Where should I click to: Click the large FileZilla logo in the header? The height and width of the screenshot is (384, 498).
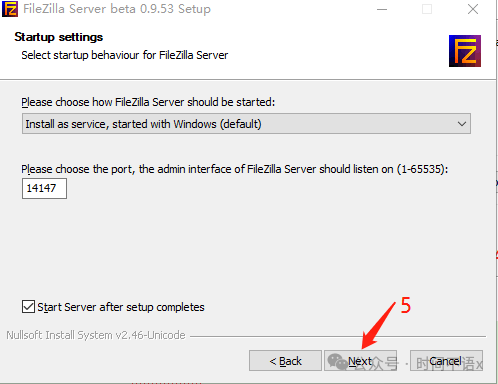(x=465, y=51)
